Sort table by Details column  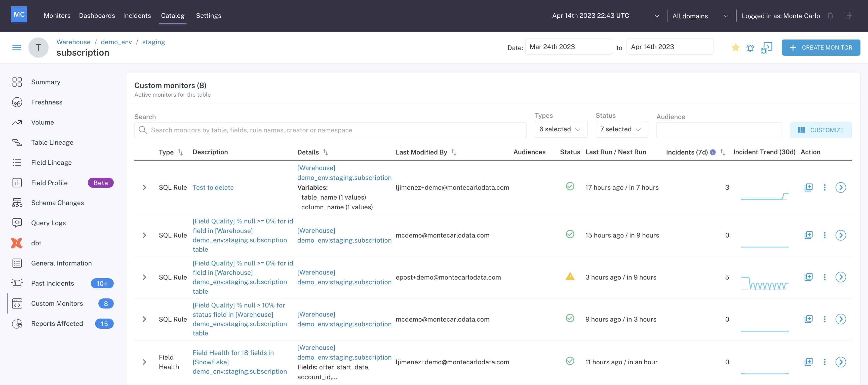326,152
